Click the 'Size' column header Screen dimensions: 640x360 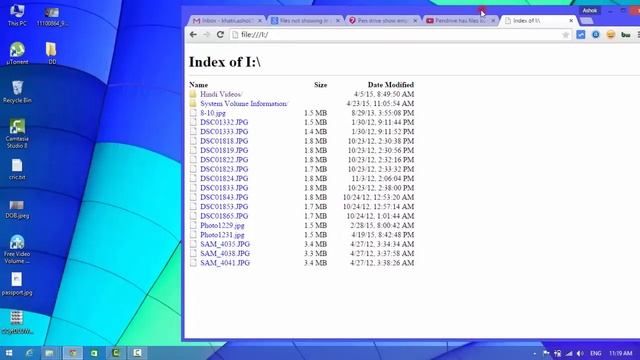click(x=320, y=85)
